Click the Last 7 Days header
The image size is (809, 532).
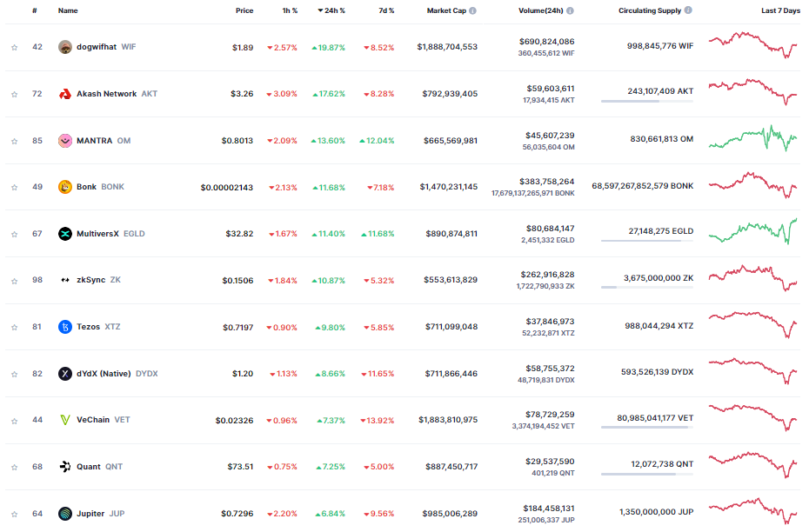780,10
